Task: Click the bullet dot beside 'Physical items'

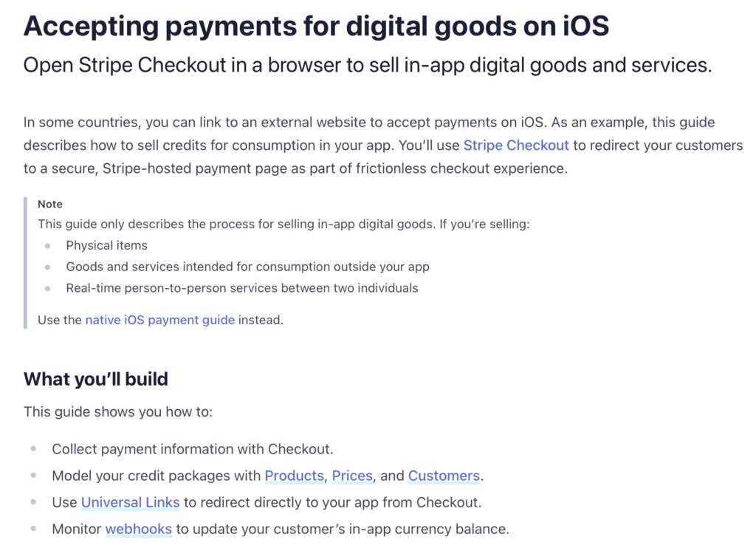Action: [47, 246]
